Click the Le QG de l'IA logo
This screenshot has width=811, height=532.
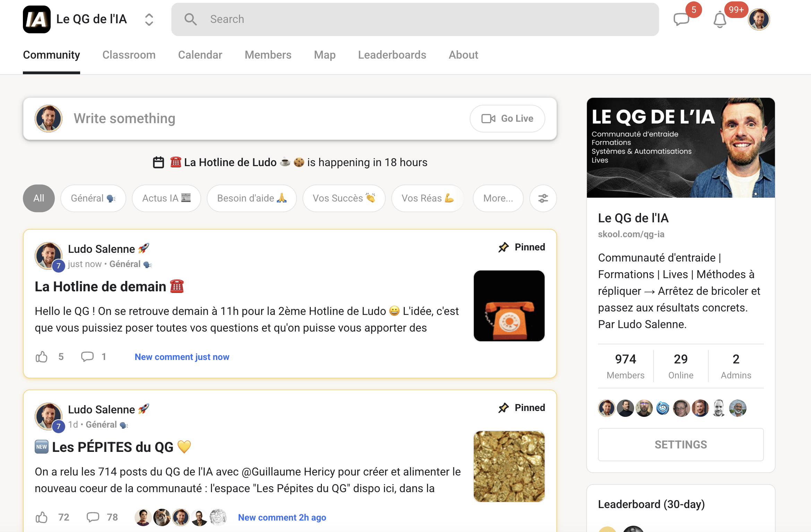pyautogui.click(x=37, y=19)
